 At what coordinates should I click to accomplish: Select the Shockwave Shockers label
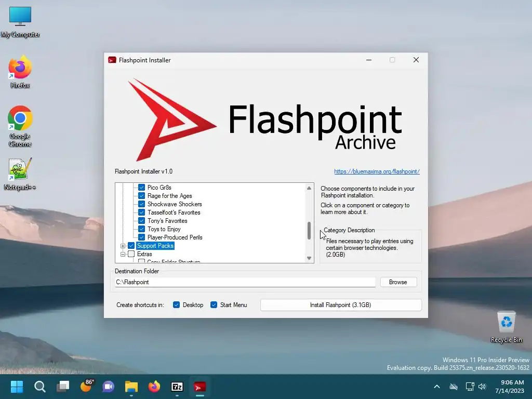(175, 204)
